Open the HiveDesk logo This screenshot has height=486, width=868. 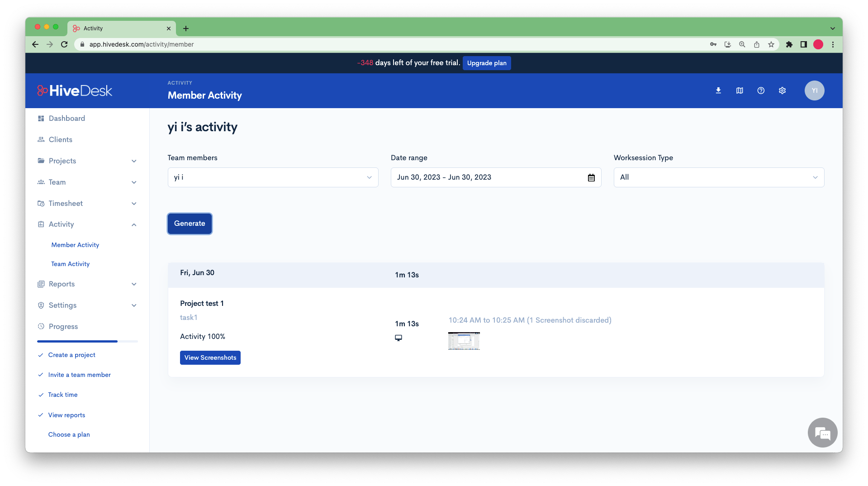click(x=74, y=91)
